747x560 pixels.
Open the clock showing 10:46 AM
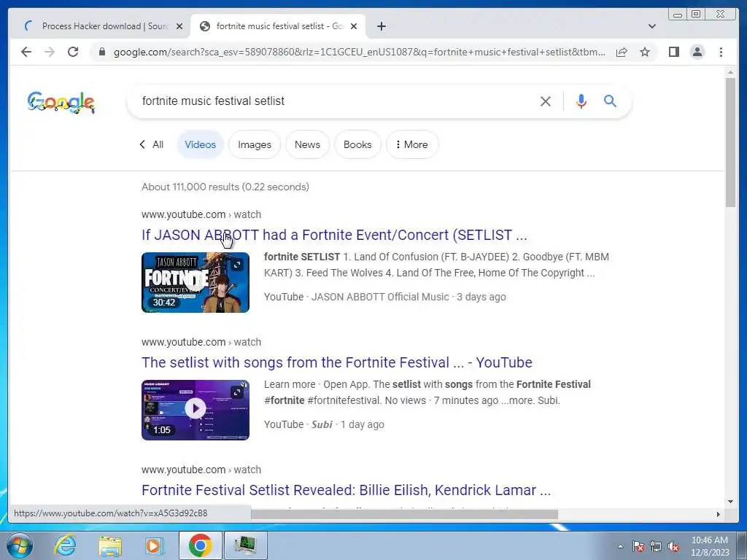tap(710, 546)
